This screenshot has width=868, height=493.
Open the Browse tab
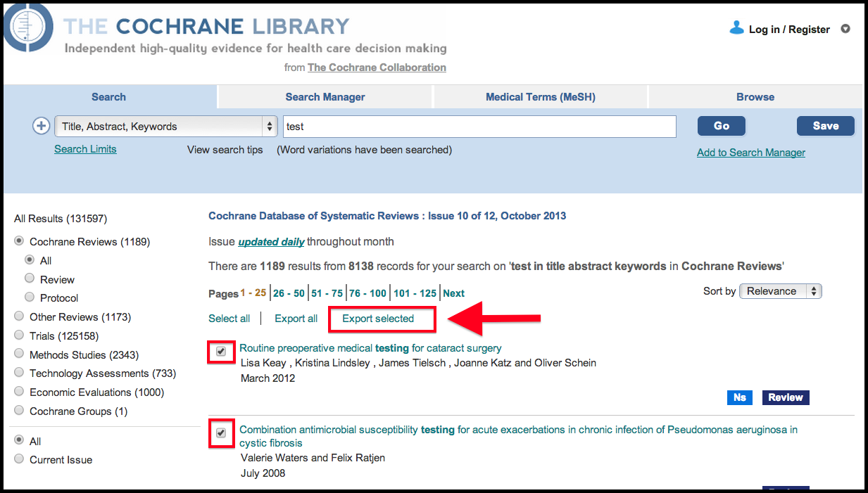coord(755,97)
